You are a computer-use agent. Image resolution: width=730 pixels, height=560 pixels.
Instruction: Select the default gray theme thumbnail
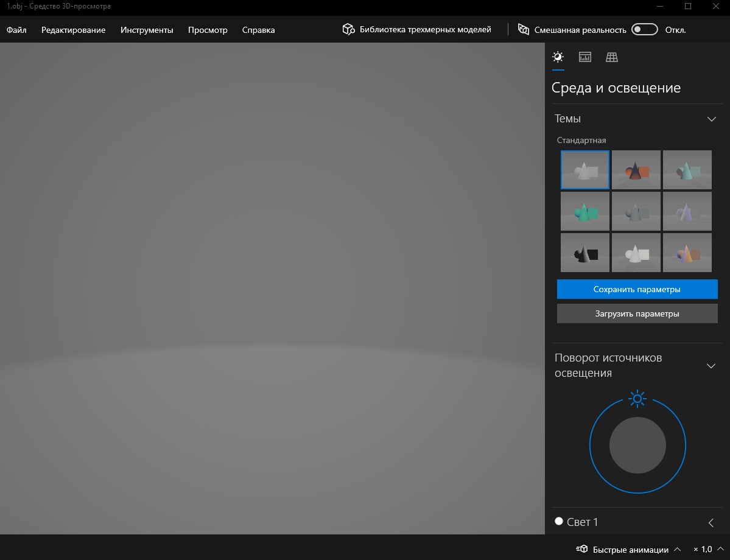[x=584, y=170]
